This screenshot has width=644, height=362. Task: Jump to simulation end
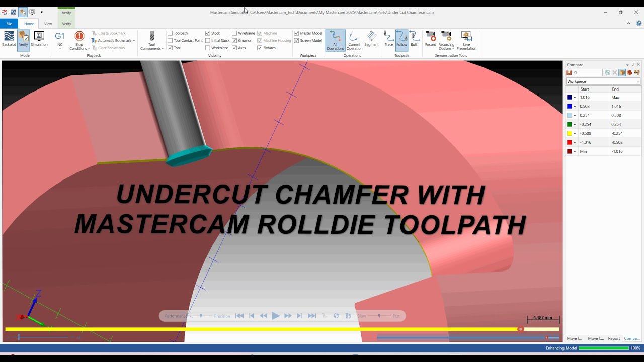click(x=312, y=316)
